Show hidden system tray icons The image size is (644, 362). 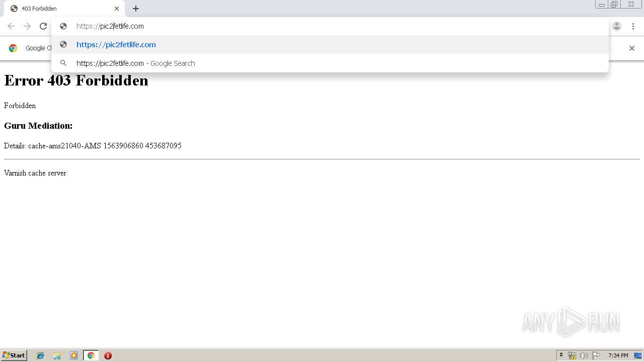[x=561, y=355]
